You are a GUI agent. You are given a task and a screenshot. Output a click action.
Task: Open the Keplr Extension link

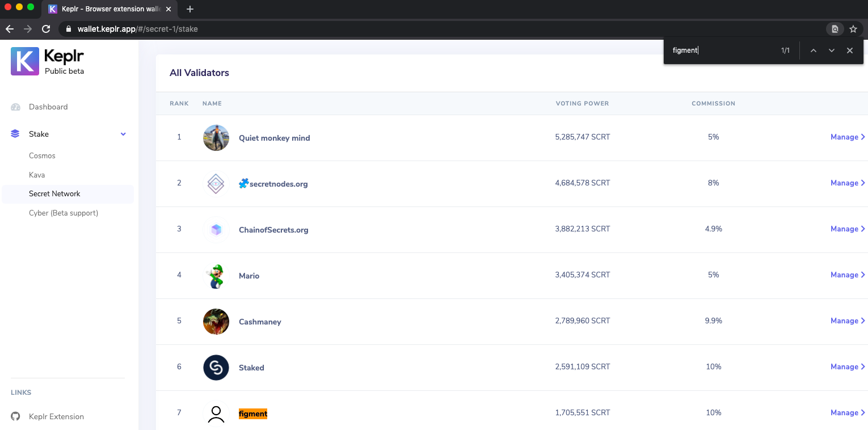click(56, 416)
